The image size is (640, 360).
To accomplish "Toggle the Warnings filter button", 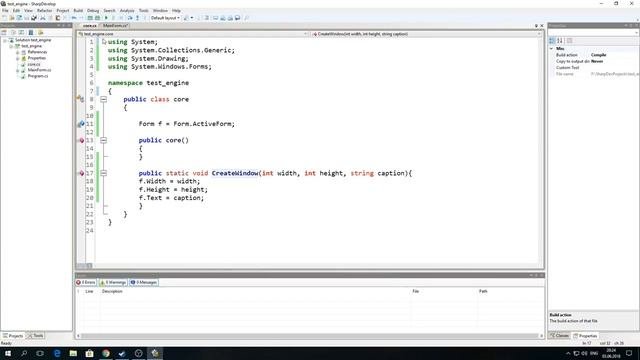I will pyautogui.click(x=113, y=282).
